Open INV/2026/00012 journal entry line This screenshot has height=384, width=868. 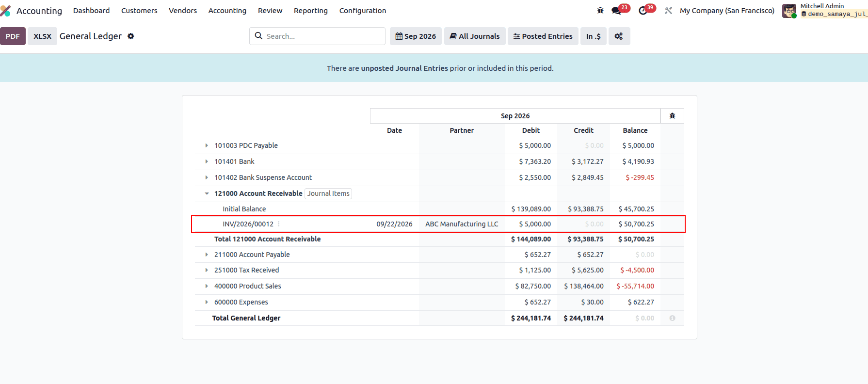pos(248,224)
